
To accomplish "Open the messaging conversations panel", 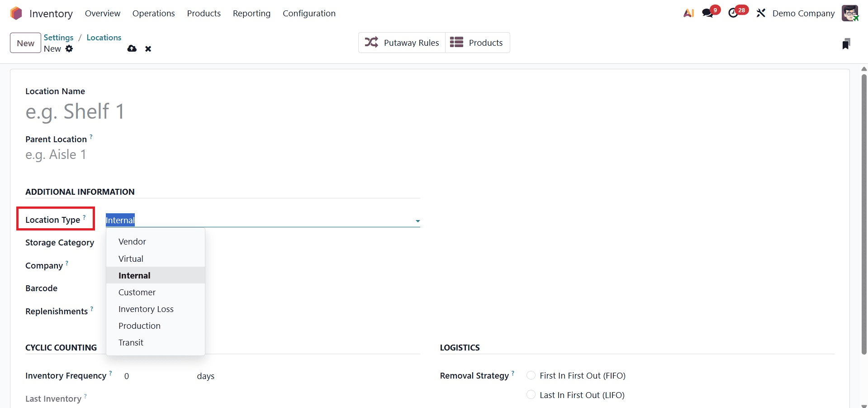I will coord(707,13).
